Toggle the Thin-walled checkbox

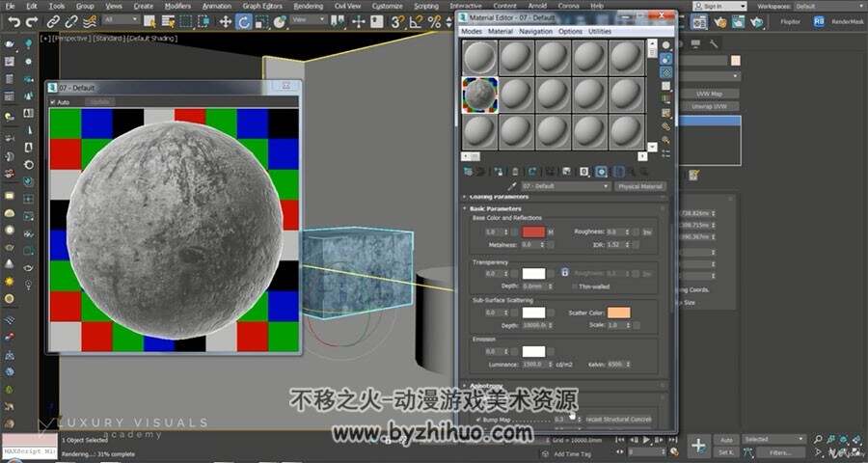(574, 286)
